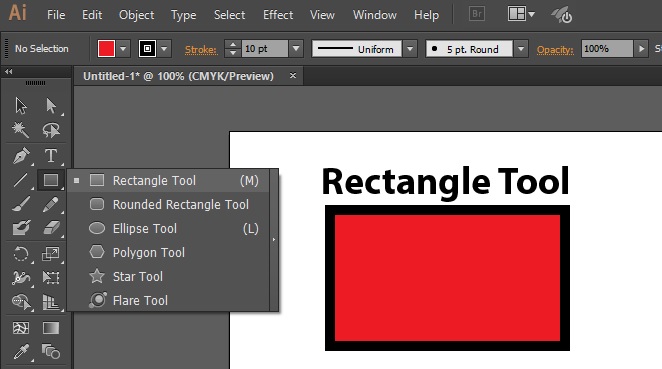Choose the Blob Brush tool

point(21,228)
